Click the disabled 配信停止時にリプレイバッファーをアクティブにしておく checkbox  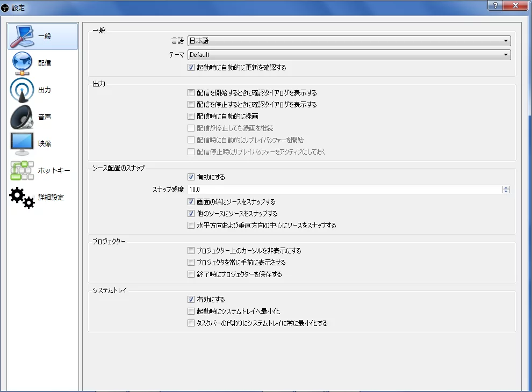pos(191,152)
